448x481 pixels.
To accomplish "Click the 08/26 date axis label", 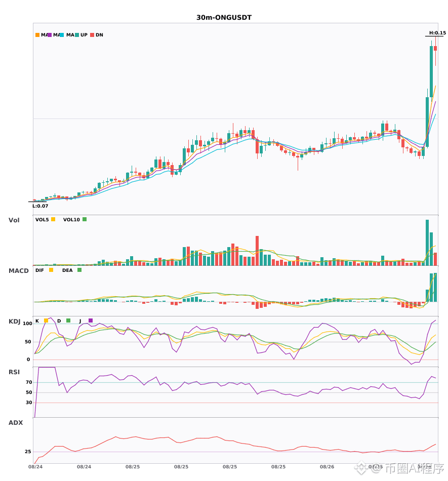I will pos(327,467).
